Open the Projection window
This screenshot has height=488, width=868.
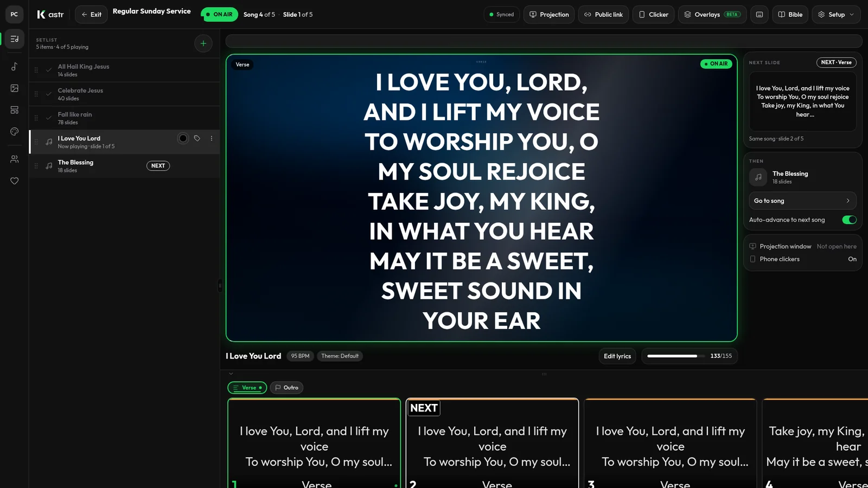tap(549, 15)
